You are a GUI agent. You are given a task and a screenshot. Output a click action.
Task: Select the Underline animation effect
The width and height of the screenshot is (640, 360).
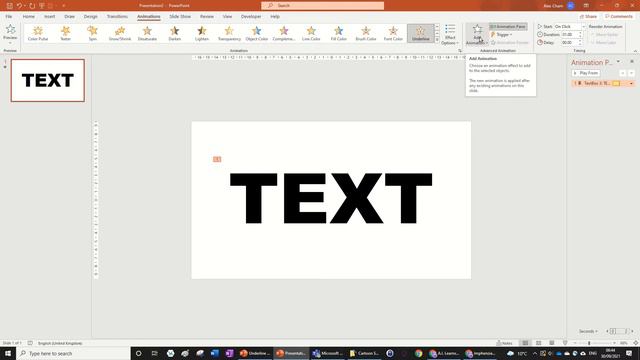coord(421,33)
